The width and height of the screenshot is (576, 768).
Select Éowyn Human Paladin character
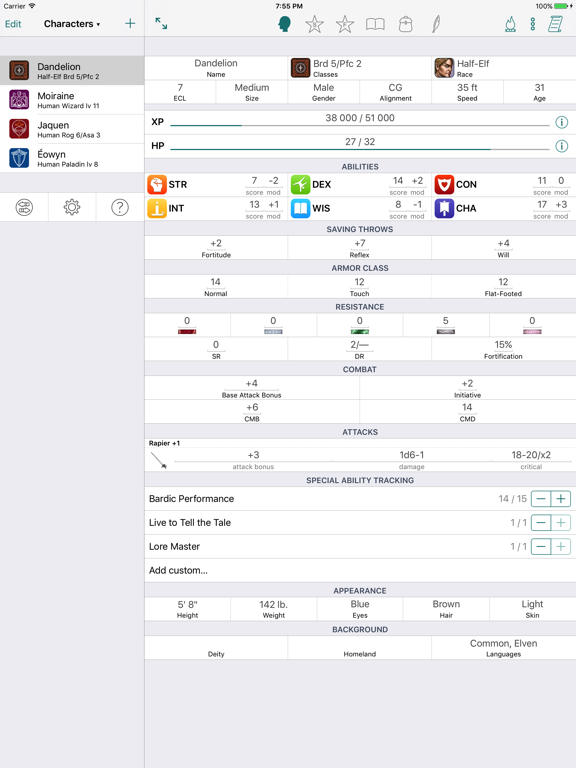72,158
